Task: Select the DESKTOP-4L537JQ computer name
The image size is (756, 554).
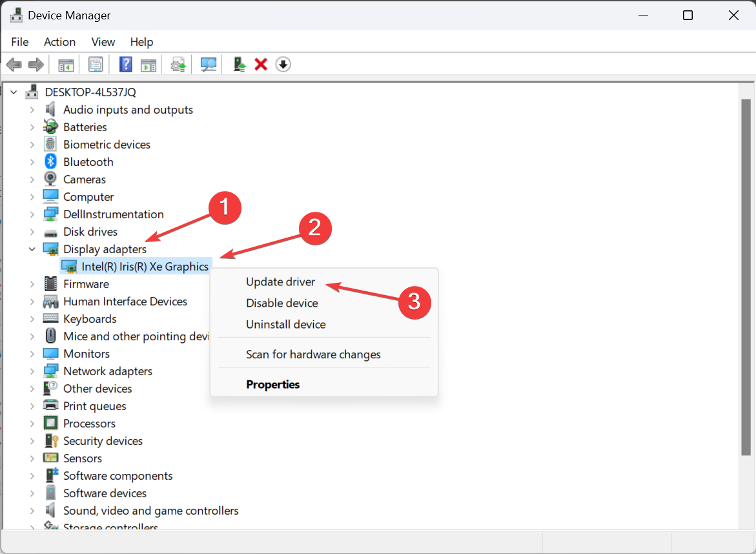Action: click(x=90, y=92)
